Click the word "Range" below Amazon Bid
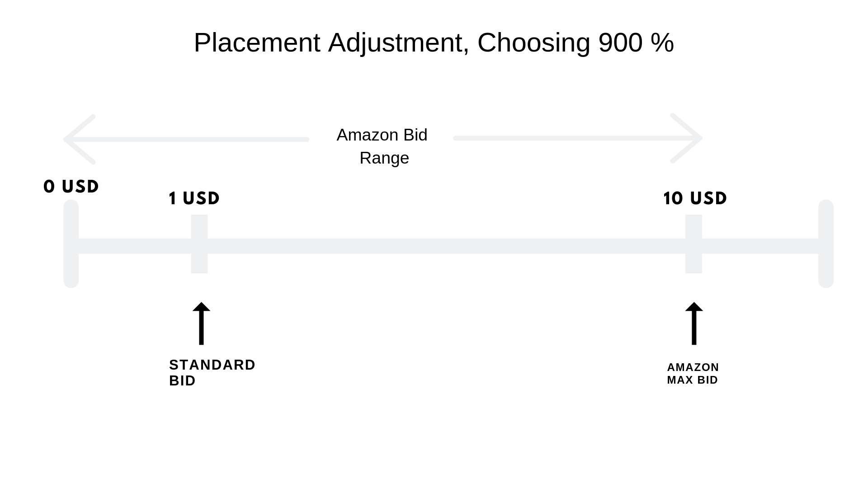Image resolution: width=868 pixels, height=488 pixels. (384, 158)
